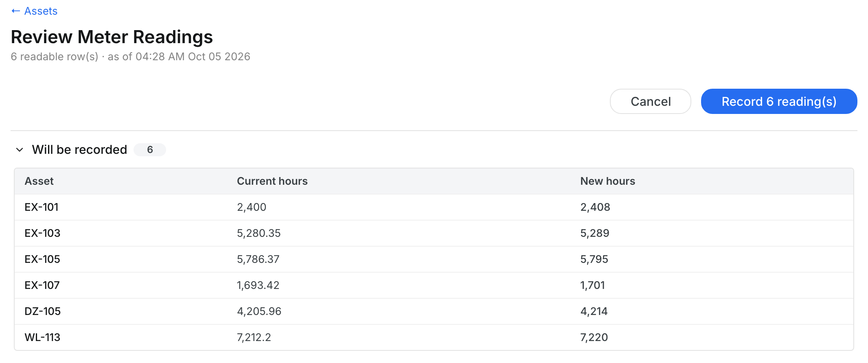The image size is (868, 363).
Task: Click the Review Meter Readings title
Action: (112, 37)
